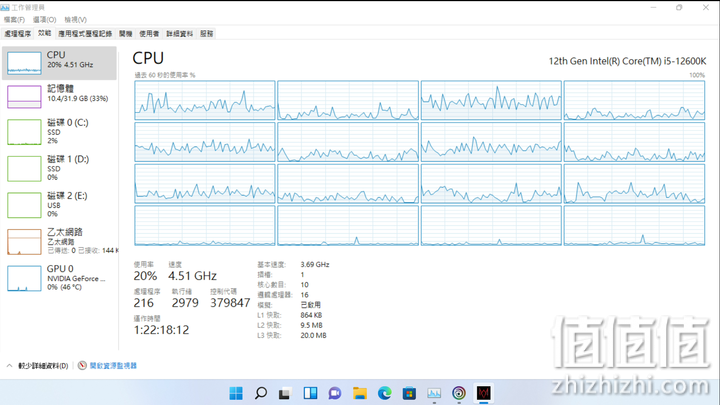Switch to the 效能 (Performance) tab
Screen dimensions: 720x405
pyautogui.click(x=45, y=33)
